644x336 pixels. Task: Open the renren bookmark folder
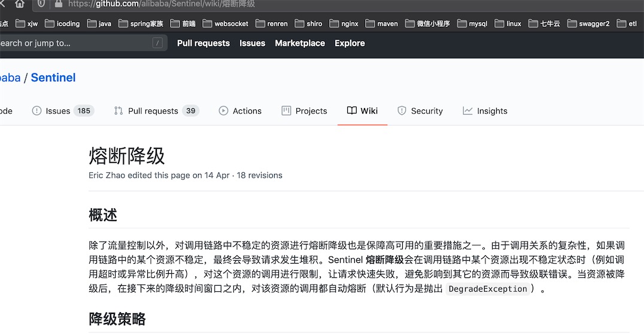pyautogui.click(x=272, y=23)
